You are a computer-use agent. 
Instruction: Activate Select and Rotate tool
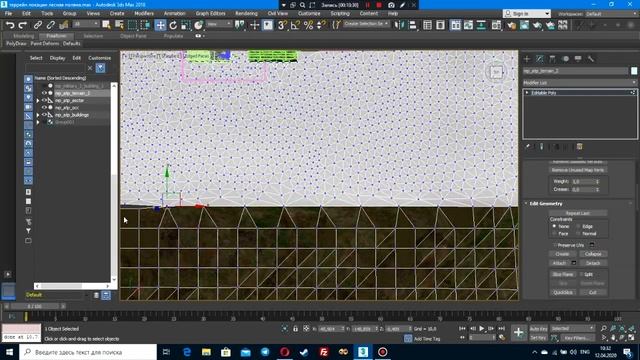coord(173,25)
